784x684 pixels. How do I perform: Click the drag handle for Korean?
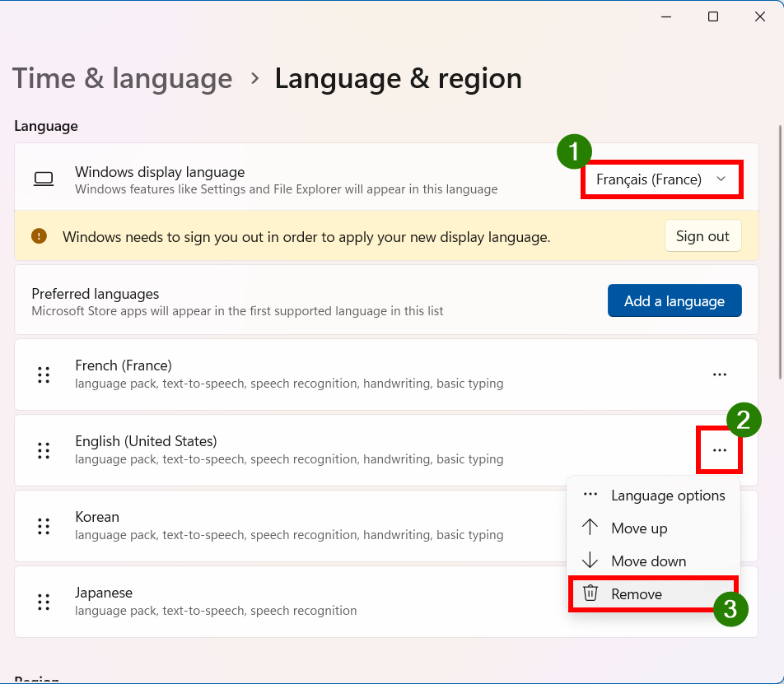(44, 526)
